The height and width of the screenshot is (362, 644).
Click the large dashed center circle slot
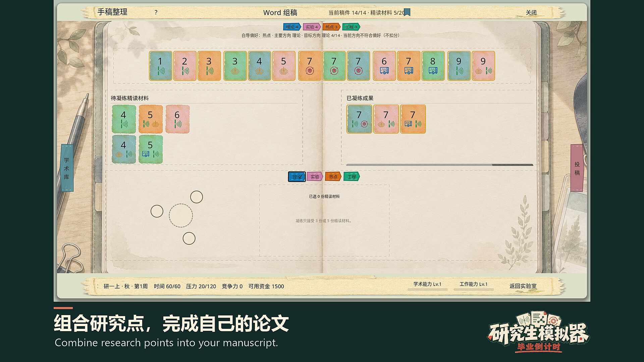[x=181, y=216]
